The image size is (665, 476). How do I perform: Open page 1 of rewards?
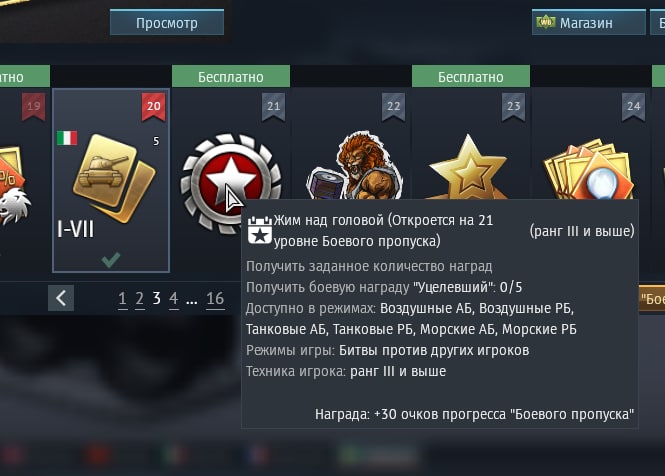[x=123, y=299]
